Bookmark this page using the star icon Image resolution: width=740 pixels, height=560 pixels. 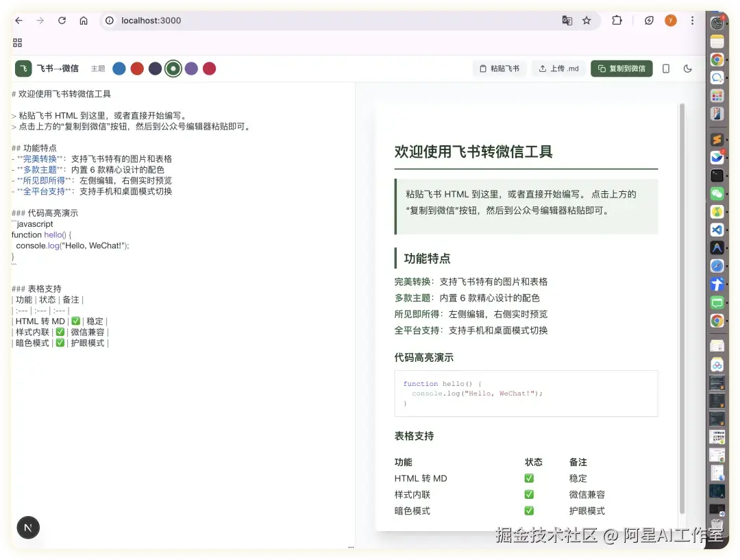click(588, 21)
